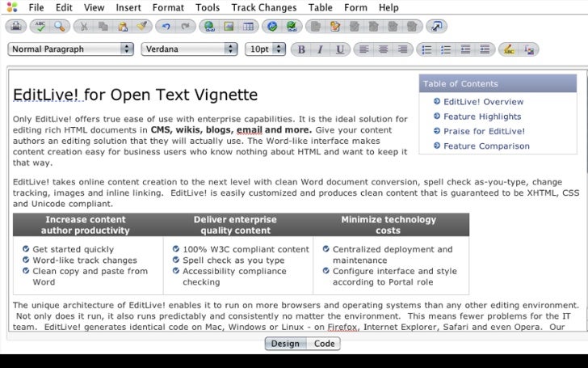This screenshot has height=368, width=588.
Task: Click the Copy icon
Action: (103, 26)
